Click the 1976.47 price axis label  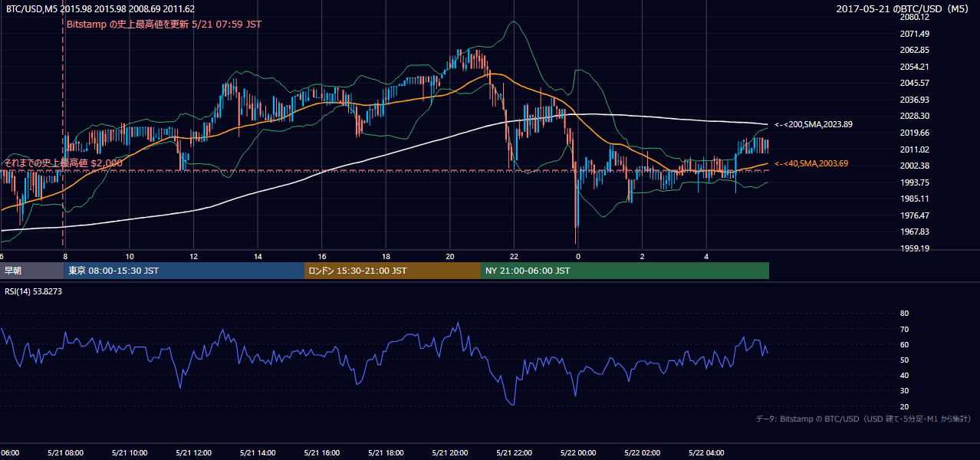pos(915,215)
